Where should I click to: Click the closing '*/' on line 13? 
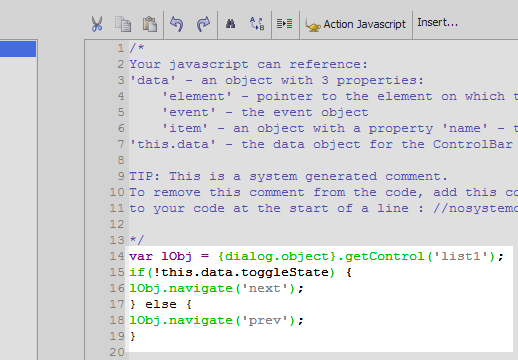(x=137, y=240)
